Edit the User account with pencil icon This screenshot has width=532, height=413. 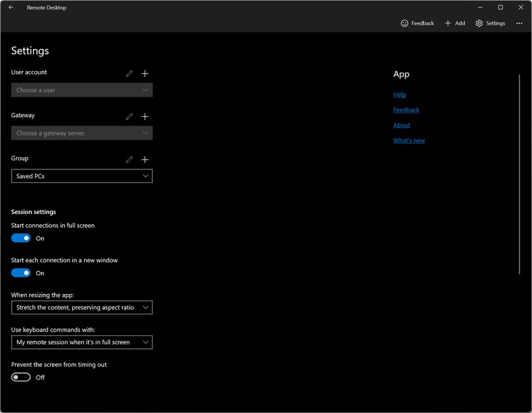[x=129, y=74]
